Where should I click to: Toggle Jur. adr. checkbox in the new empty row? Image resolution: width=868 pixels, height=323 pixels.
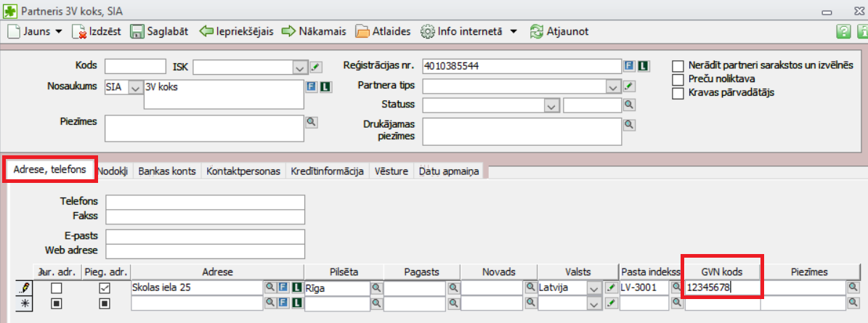(x=57, y=303)
